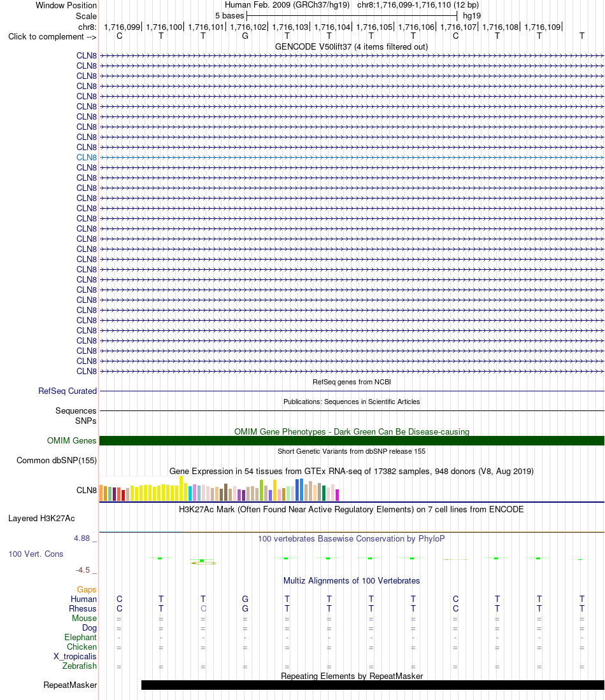
Task: Click the Layered H3K27Ac track label
Action: click(x=41, y=518)
